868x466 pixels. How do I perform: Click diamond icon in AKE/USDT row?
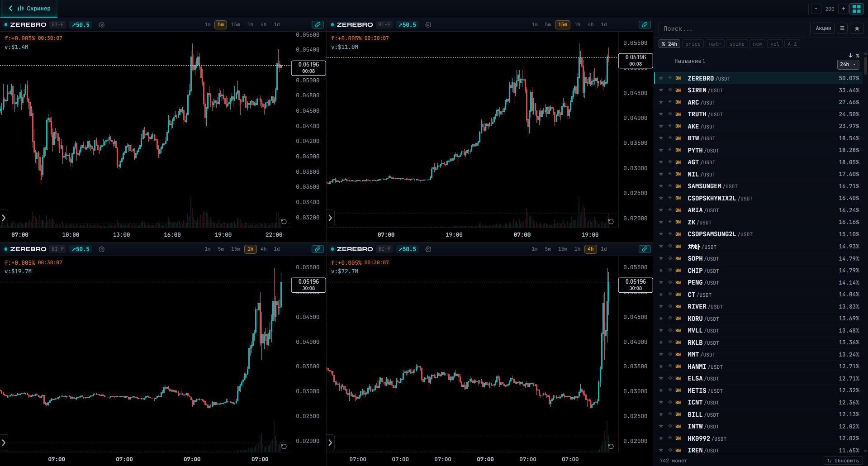coord(670,126)
